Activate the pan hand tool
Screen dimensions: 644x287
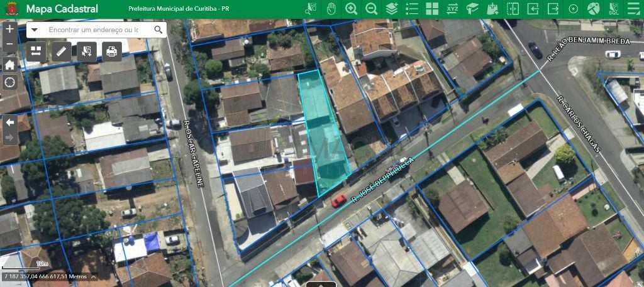point(331,9)
